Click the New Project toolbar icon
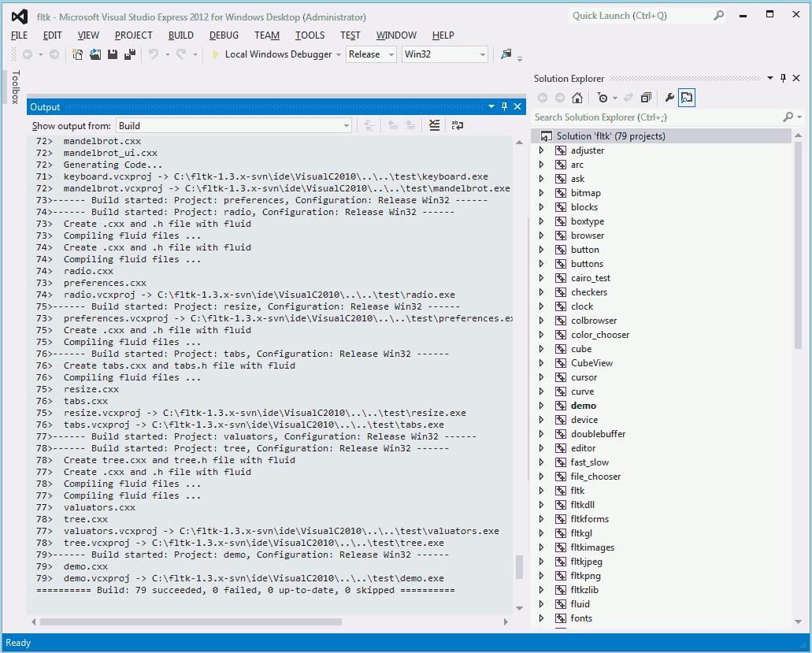 [77, 54]
